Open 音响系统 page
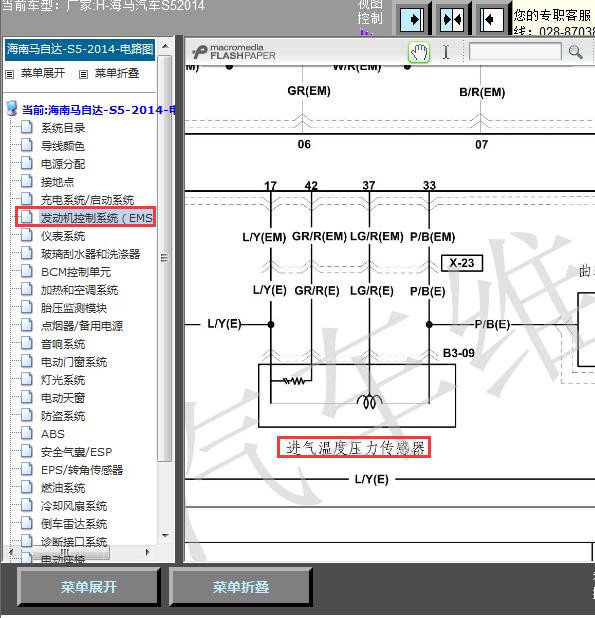Screen dimensions: 595x618 point(63,344)
